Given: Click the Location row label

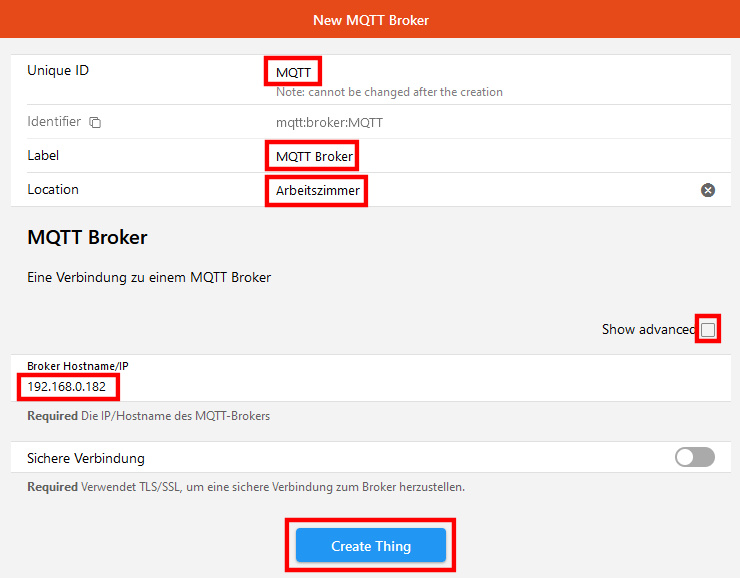Looking at the screenshot, I should pyautogui.click(x=53, y=189).
